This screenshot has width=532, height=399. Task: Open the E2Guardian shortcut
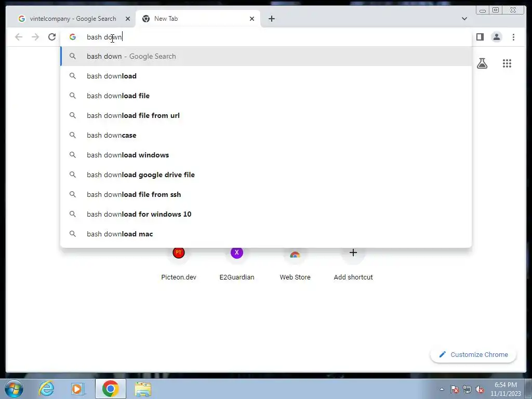point(237,263)
